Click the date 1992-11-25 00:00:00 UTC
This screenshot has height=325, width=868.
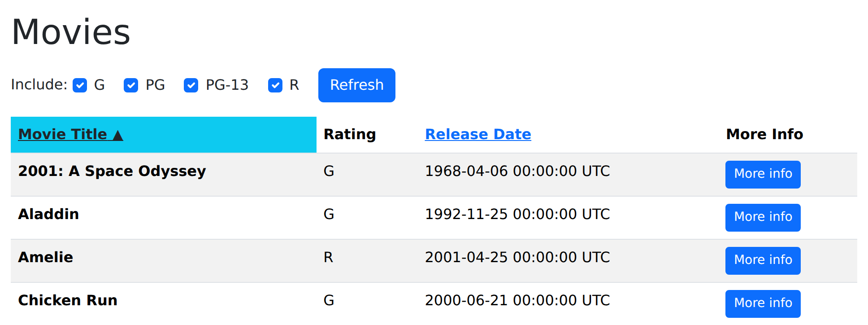click(x=517, y=214)
